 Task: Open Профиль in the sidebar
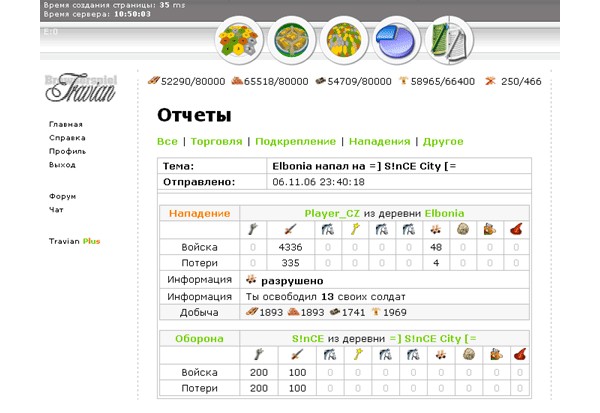(67, 151)
